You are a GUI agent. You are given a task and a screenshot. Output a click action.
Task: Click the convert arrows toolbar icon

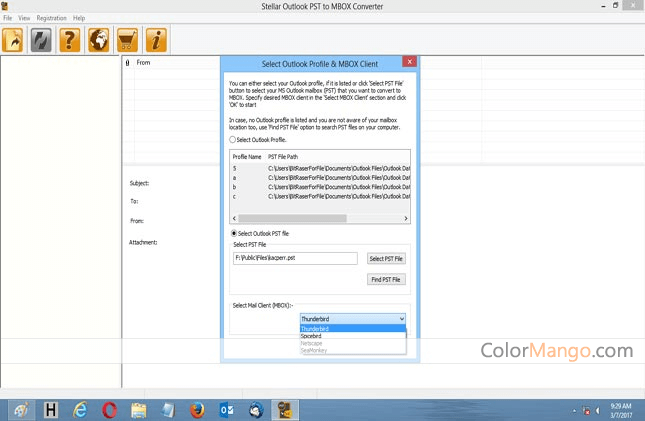42,40
